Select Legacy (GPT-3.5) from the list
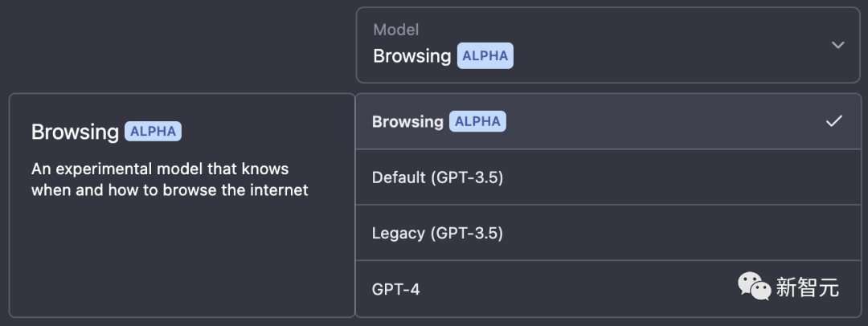 pyautogui.click(x=608, y=233)
